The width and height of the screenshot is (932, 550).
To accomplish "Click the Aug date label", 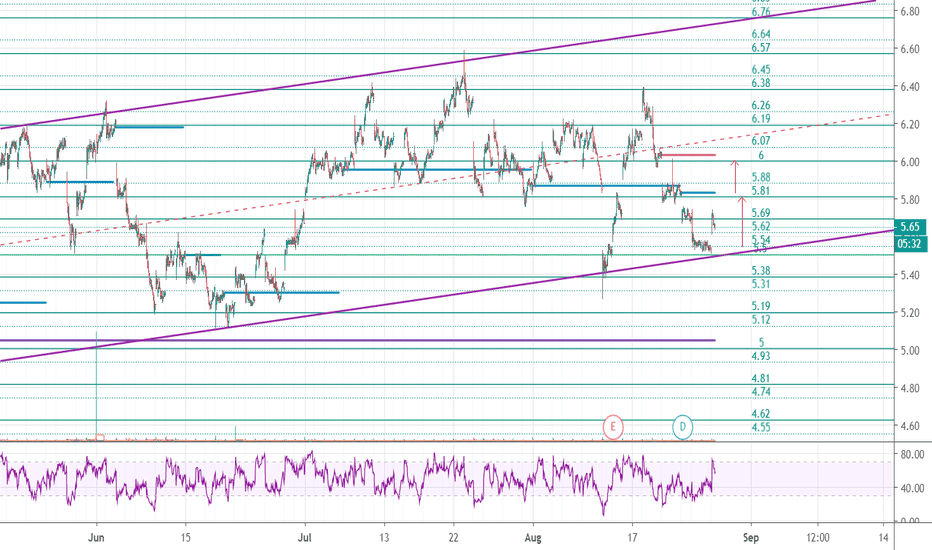I will pos(533,538).
